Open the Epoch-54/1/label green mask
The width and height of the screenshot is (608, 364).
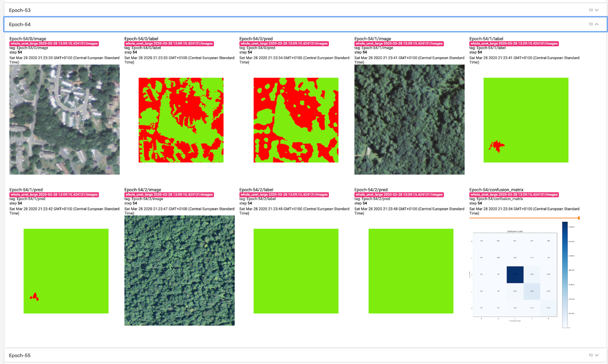(526, 120)
